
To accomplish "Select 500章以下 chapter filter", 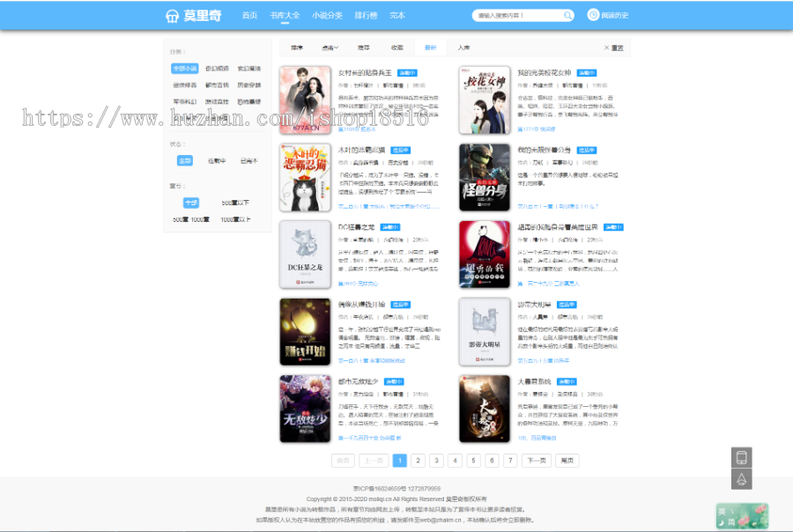I will pos(235,203).
